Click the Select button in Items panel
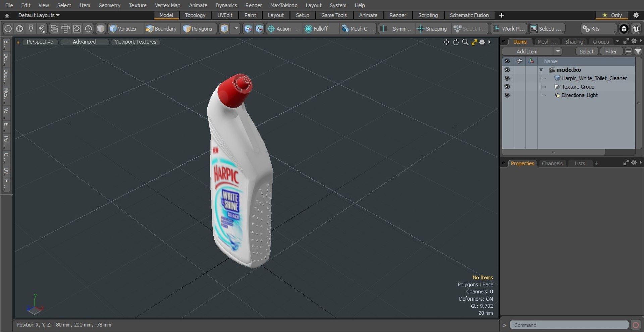Viewport: 644px width, 332px height. [x=587, y=51]
